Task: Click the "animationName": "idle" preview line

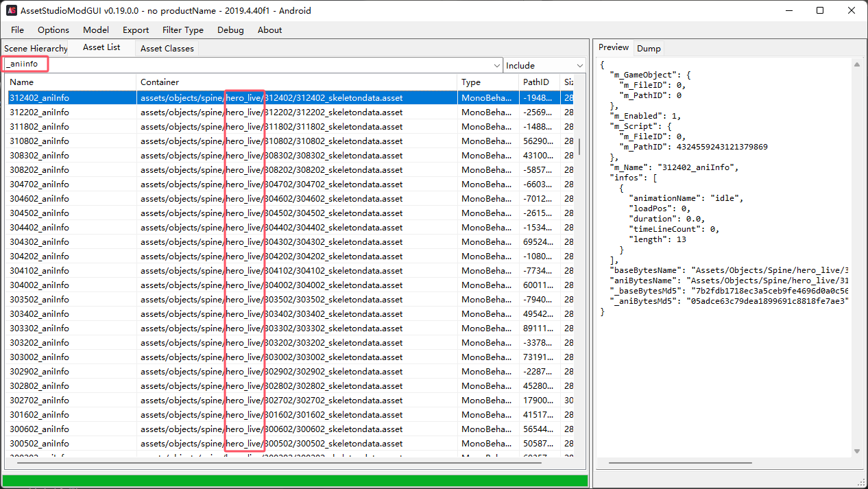Action: pyautogui.click(x=686, y=198)
